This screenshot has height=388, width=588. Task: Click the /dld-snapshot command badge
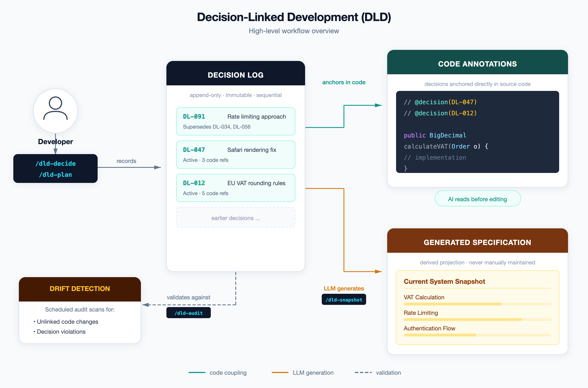[x=344, y=300]
